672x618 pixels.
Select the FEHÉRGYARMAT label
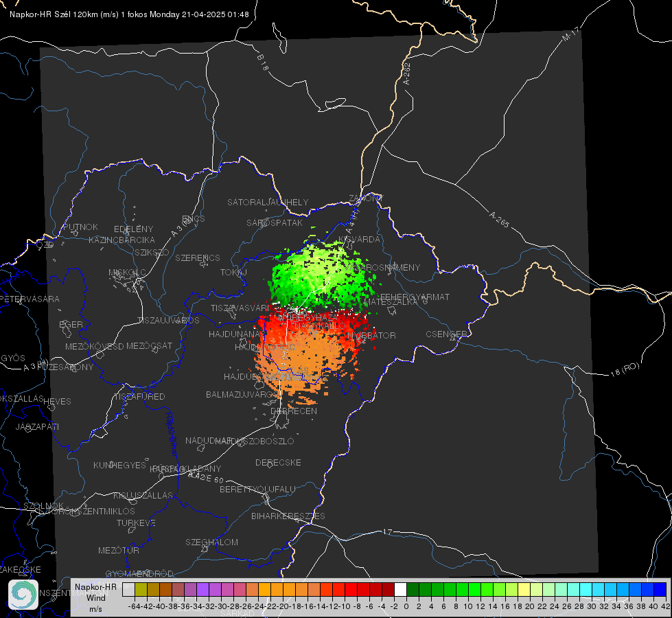pos(415,297)
